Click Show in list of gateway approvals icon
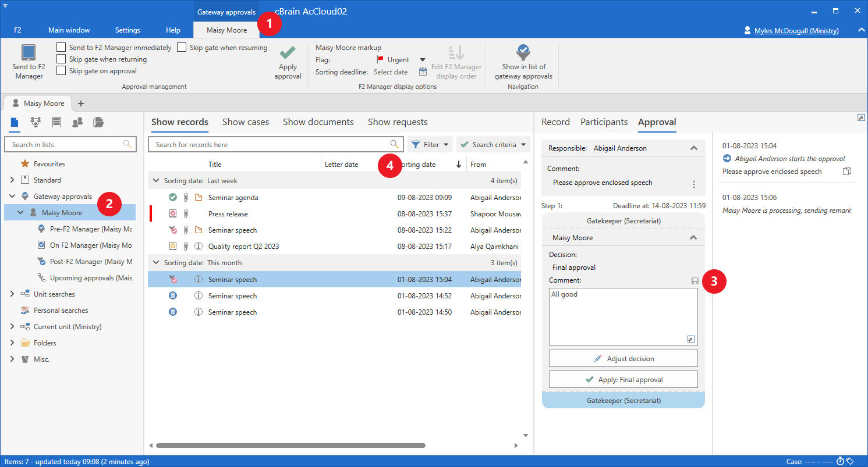The image size is (868, 467). tap(523, 52)
